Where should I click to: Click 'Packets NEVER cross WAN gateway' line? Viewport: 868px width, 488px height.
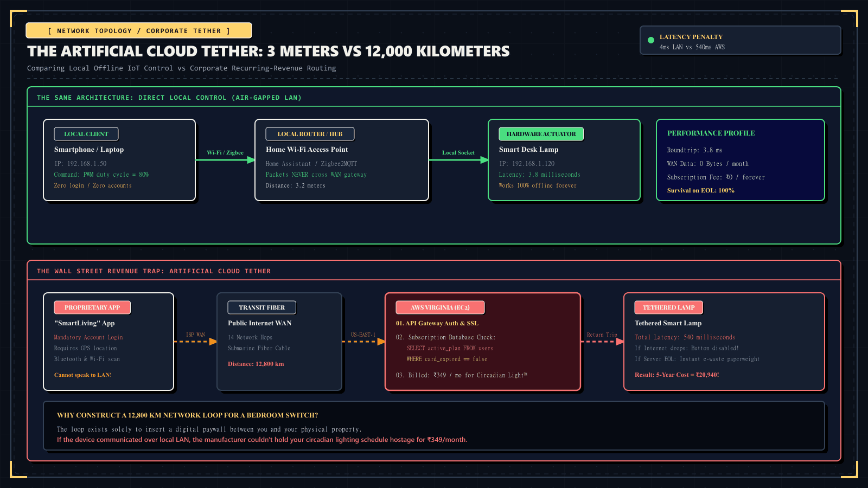[x=316, y=175]
